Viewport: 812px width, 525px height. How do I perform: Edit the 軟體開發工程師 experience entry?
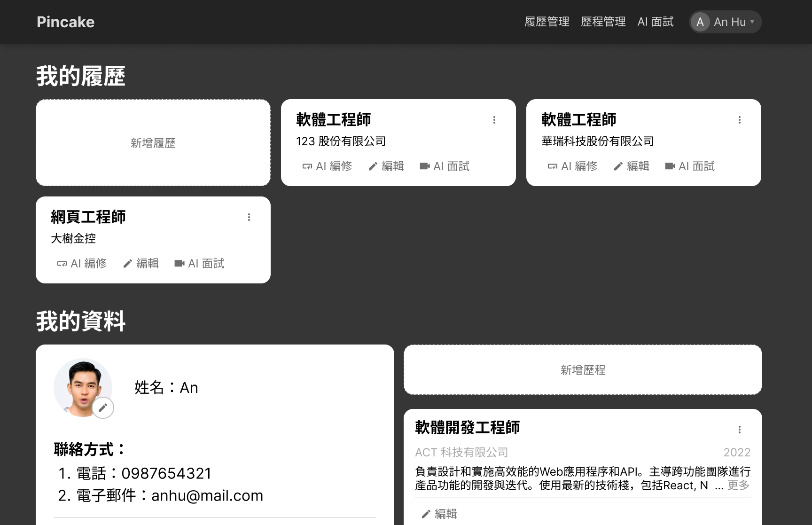pyautogui.click(x=439, y=514)
